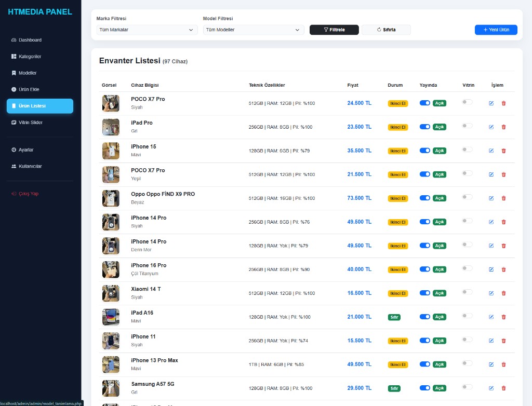Delete the iPhone 13 Pro Max row
The image size is (532, 406).
coord(503,364)
